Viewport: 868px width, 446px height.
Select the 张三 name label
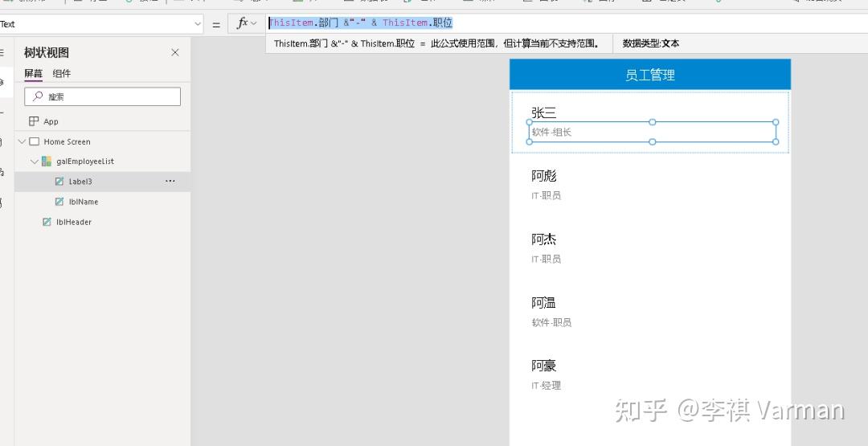(543, 113)
